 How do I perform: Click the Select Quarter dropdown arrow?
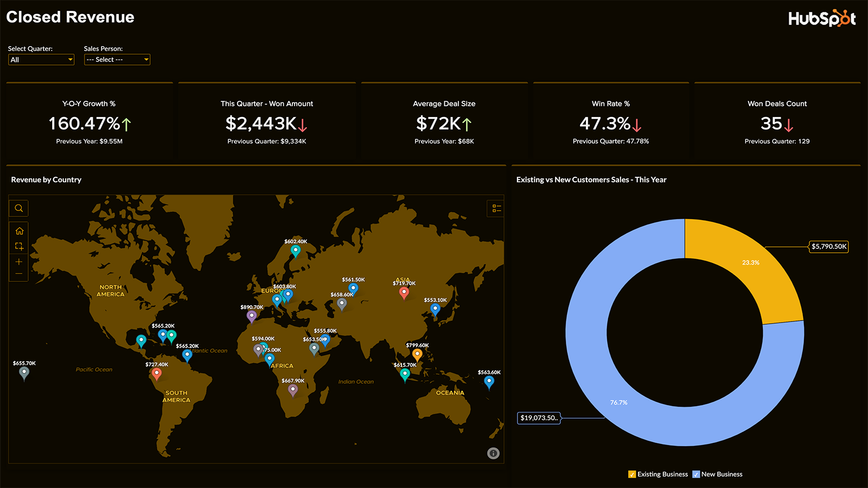pyautogui.click(x=69, y=60)
